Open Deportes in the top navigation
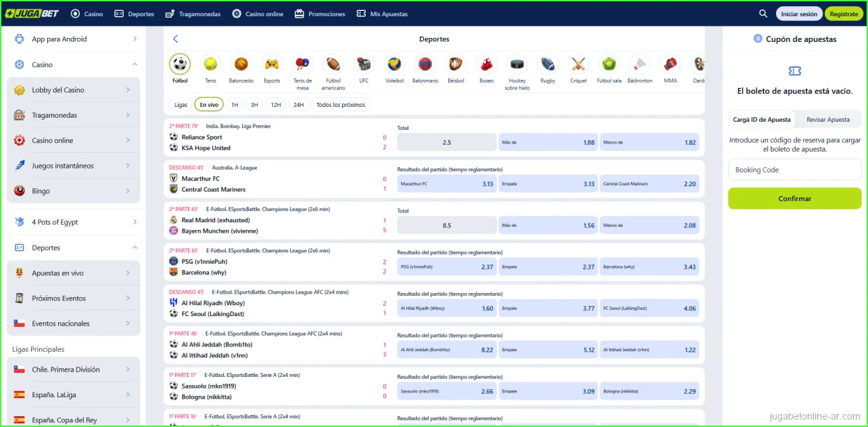 pos(134,14)
